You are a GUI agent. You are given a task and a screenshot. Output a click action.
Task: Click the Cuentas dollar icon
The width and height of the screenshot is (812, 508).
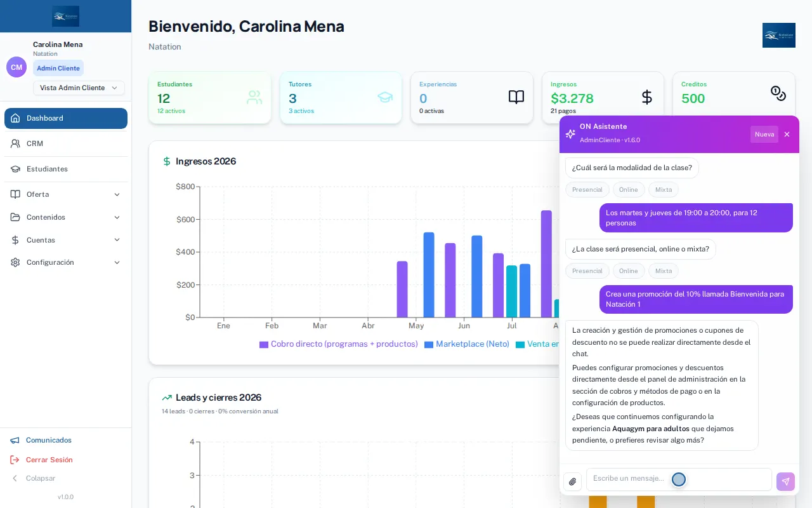point(15,240)
